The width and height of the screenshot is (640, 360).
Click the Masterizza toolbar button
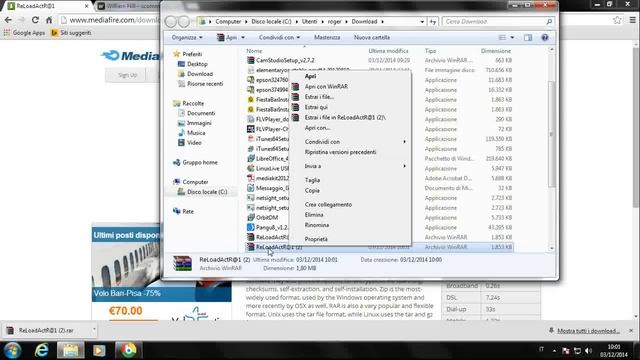click(327, 38)
